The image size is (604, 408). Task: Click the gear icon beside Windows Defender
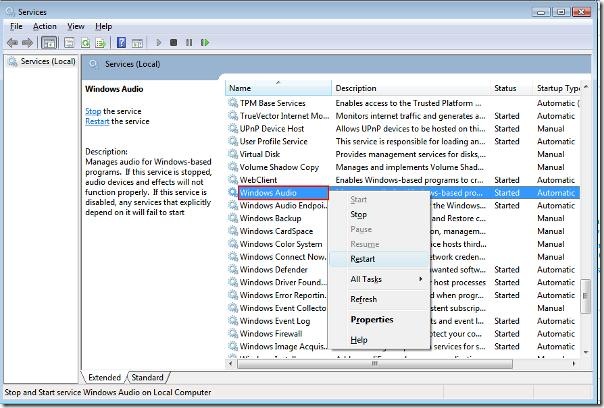(233, 269)
